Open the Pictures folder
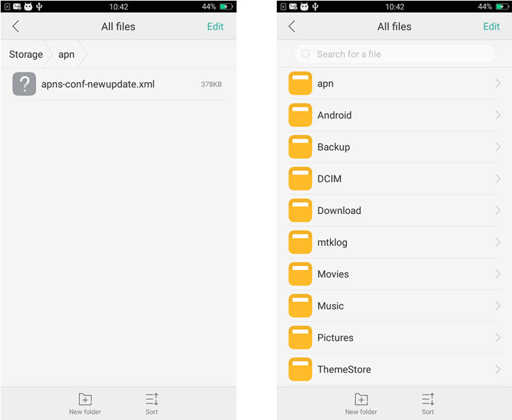 click(395, 337)
